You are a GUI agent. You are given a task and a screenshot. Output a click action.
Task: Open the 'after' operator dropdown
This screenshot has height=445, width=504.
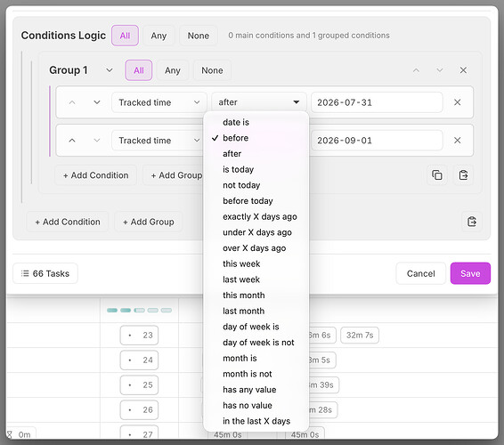[x=259, y=102]
